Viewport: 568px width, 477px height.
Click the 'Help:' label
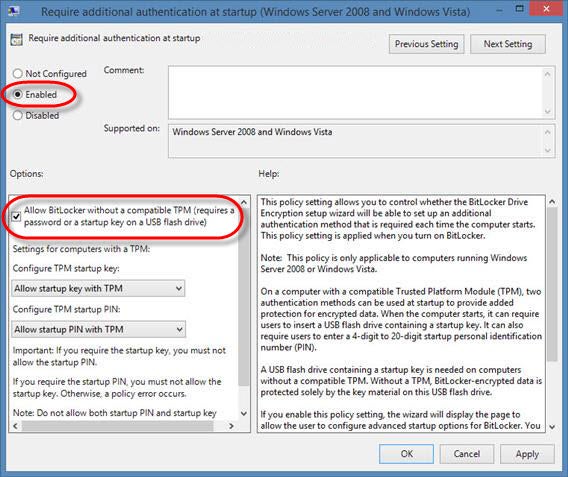click(269, 173)
